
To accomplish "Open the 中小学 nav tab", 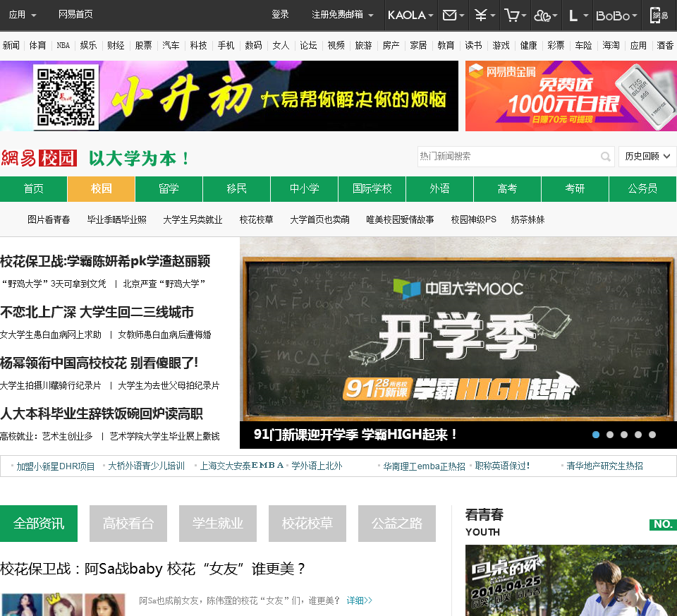I will [305, 189].
